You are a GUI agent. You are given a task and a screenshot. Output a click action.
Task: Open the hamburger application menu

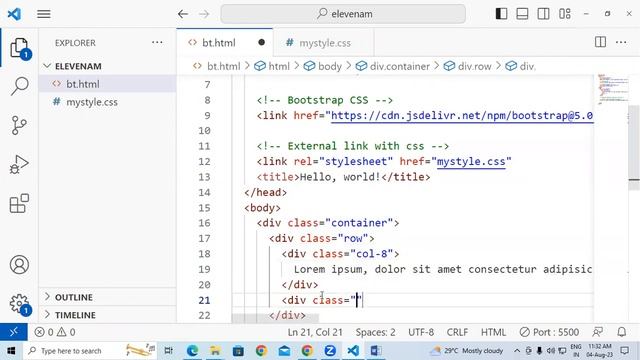[44, 14]
